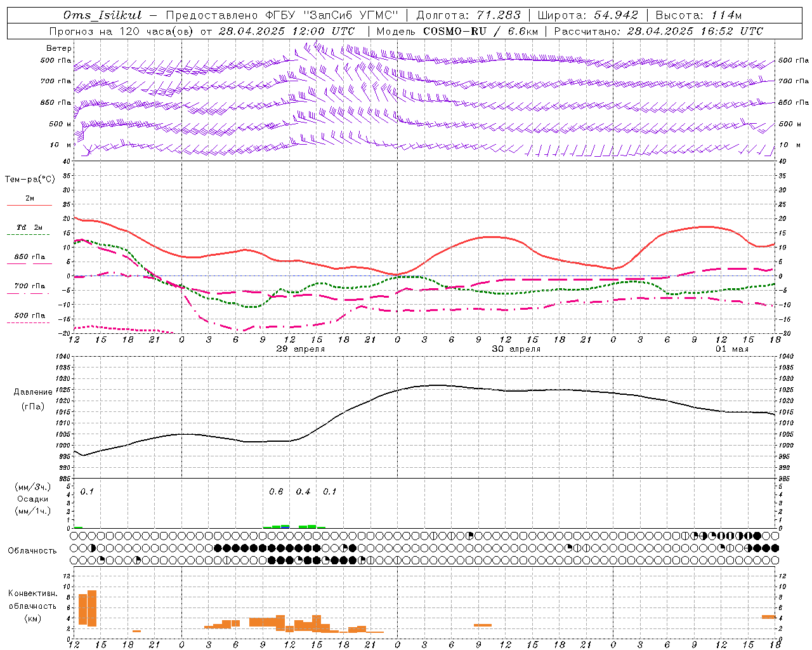This screenshot has width=812, height=650.
Task: Click the Конвективн. label
Action: tap(32, 594)
